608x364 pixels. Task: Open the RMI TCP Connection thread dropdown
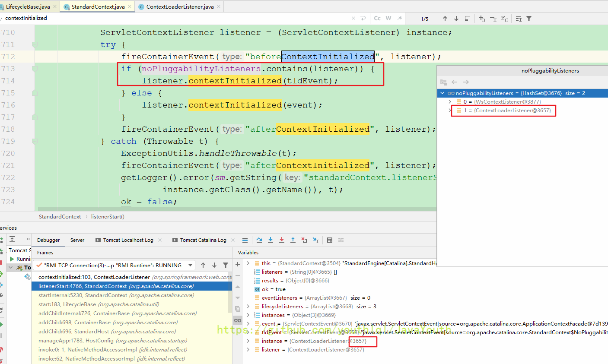pyautogui.click(x=191, y=265)
